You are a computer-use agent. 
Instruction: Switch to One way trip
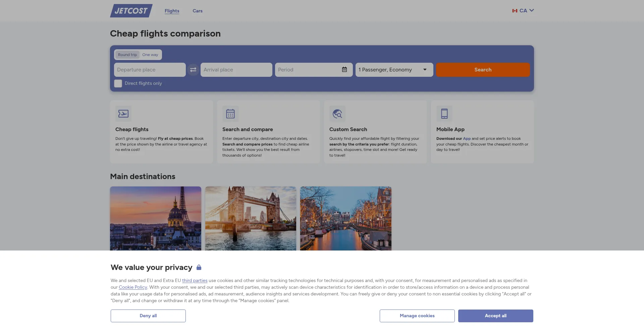coord(150,55)
